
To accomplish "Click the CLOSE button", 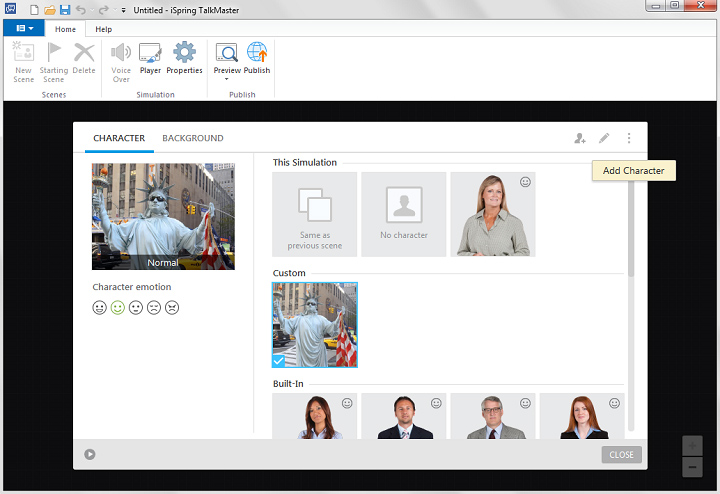I will coord(621,455).
